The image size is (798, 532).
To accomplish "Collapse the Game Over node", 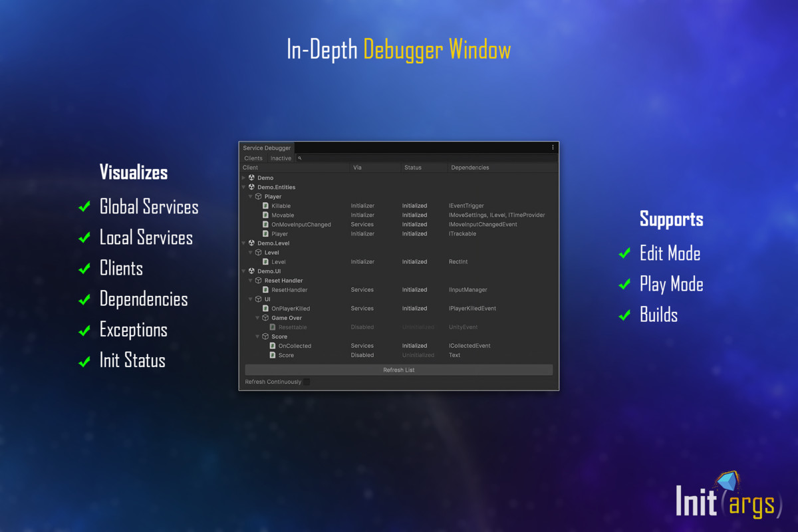I will [258, 317].
